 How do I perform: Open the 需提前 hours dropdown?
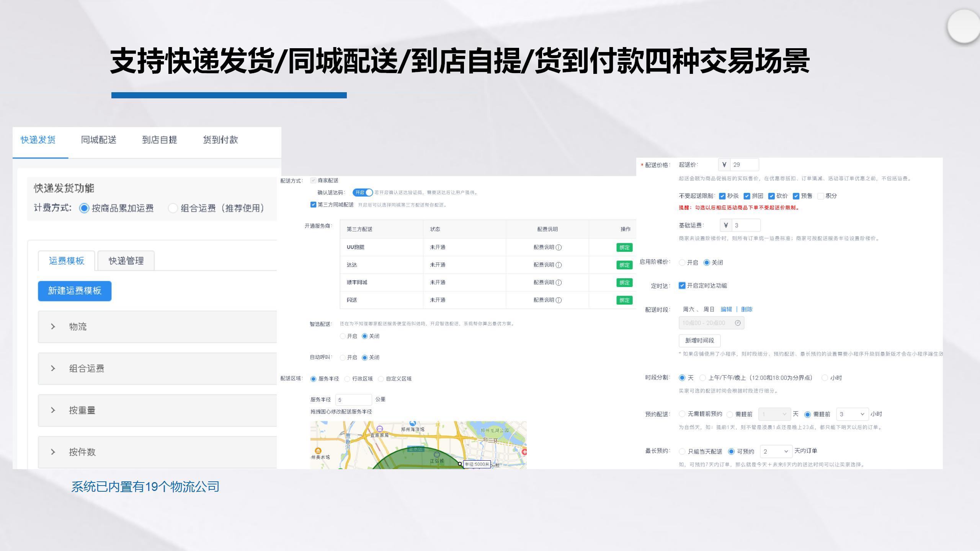coord(853,414)
